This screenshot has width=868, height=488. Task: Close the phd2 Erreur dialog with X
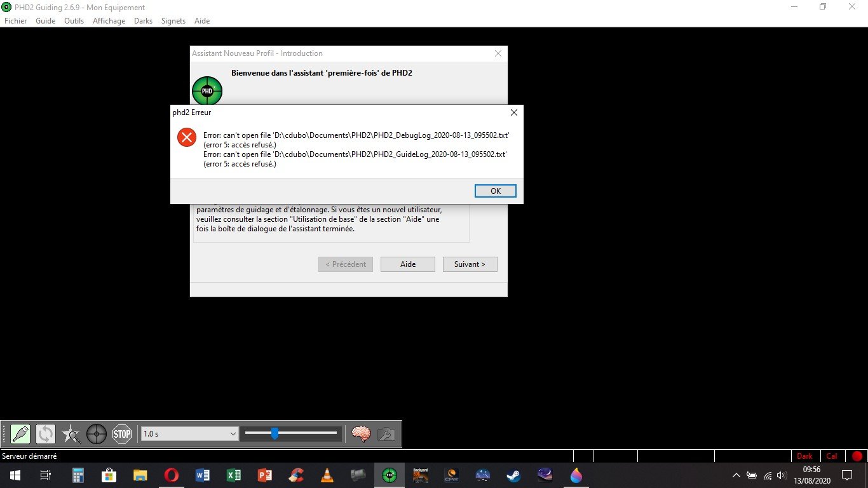click(514, 112)
